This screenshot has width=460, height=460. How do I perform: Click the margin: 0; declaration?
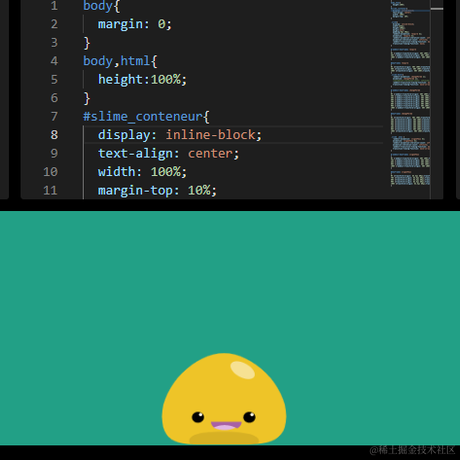point(135,24)
